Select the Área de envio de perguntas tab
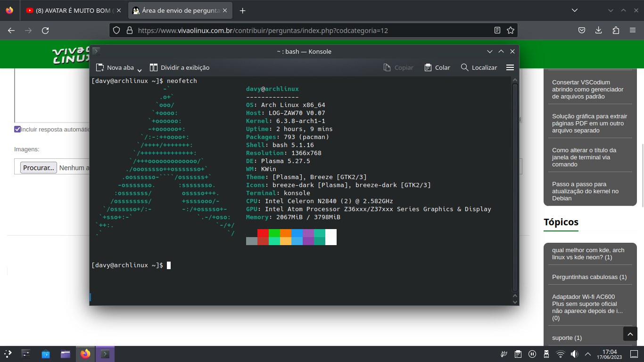The height and width of the screenshot is (362, 644). (180, 10)
